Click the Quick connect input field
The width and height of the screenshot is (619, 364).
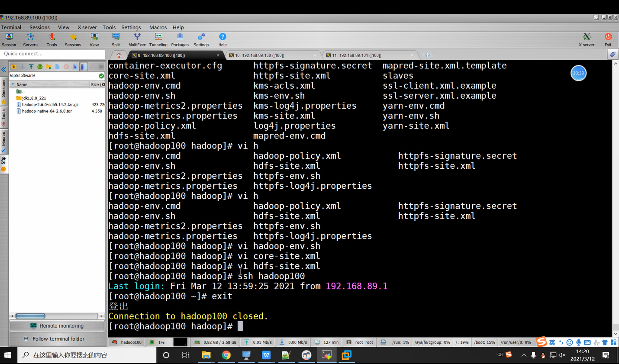[x=53, y=54]
